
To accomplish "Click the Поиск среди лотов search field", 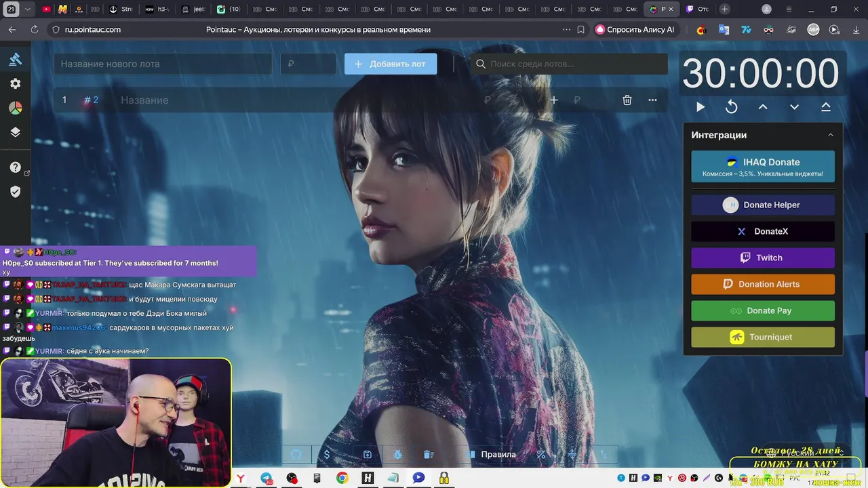I will coord(570,64).
